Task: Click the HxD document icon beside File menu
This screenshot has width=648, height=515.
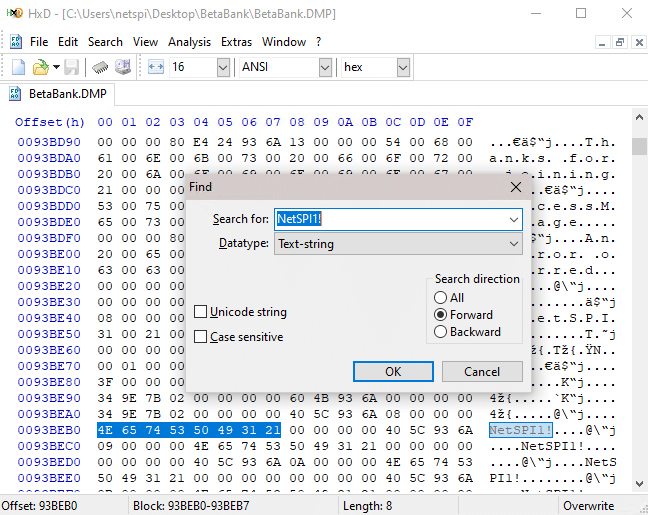Action: (16, 42)
